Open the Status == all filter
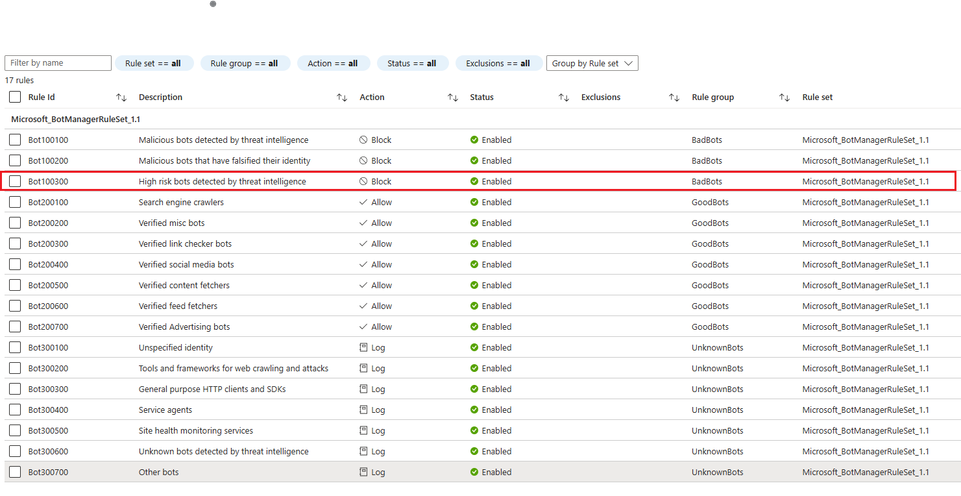The width and height of the screenshot is (961, 496). [412, 63]
